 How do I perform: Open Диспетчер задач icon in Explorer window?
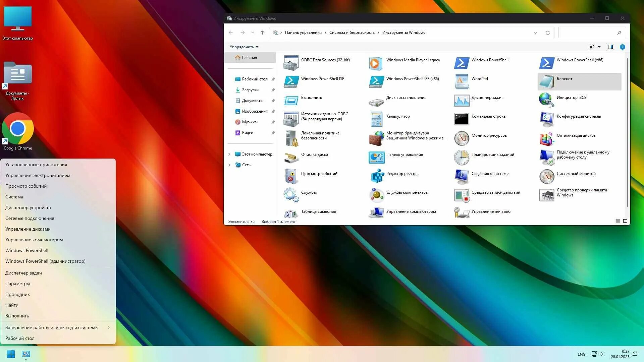tap(461, 101)
